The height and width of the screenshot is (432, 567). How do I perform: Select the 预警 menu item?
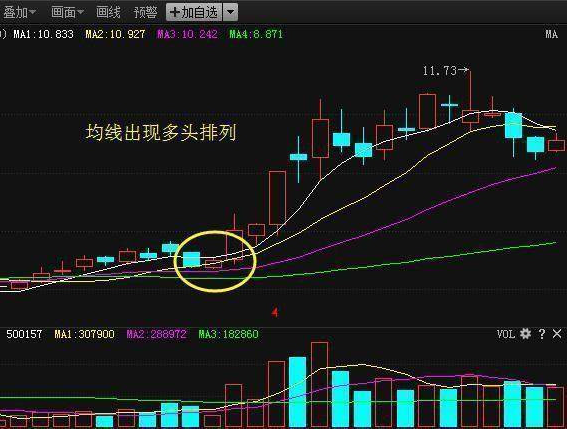(145, 12)
